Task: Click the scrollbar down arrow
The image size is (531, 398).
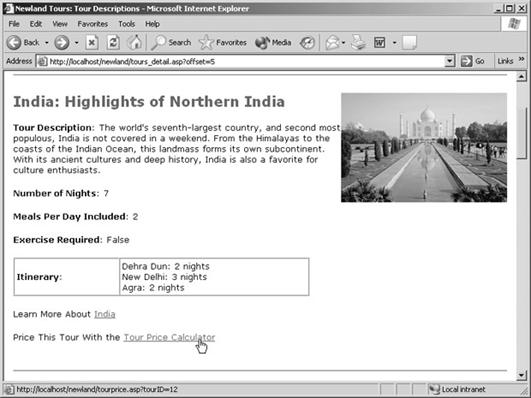Action: click(522, 375)
